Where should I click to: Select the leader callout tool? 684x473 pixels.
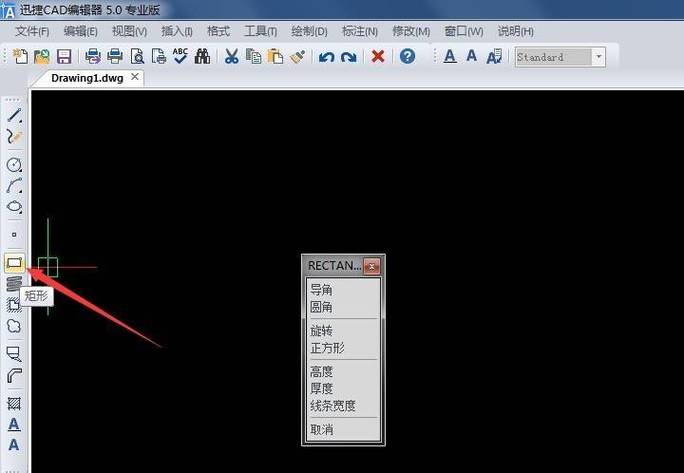(14, 354)
